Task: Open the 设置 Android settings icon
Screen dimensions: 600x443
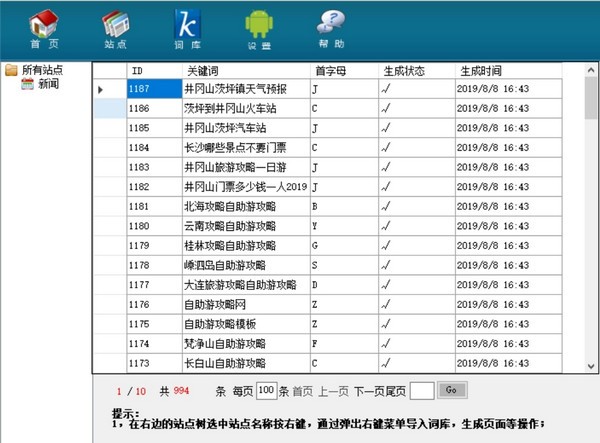Action: 259,28
